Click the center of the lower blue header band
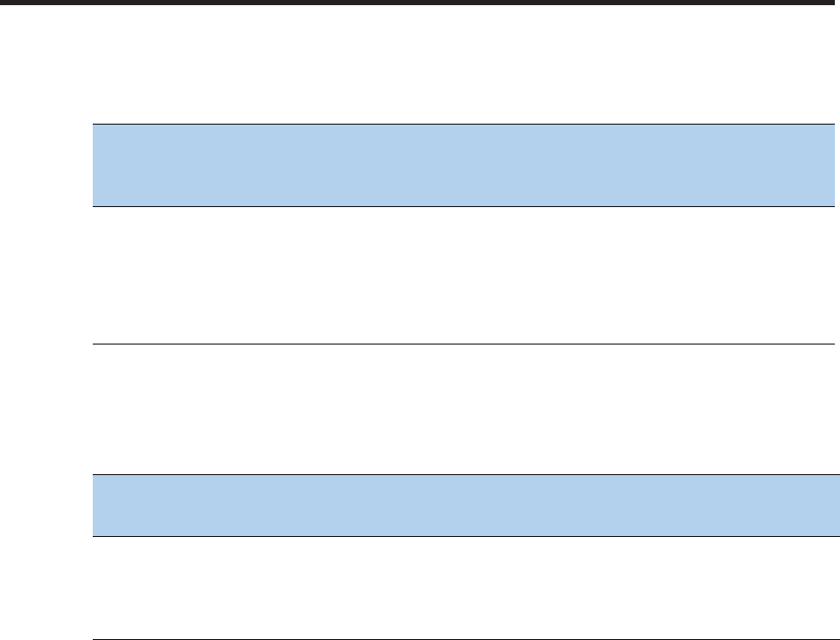This screenshot has width=840, height=640. tap(463, 505)
